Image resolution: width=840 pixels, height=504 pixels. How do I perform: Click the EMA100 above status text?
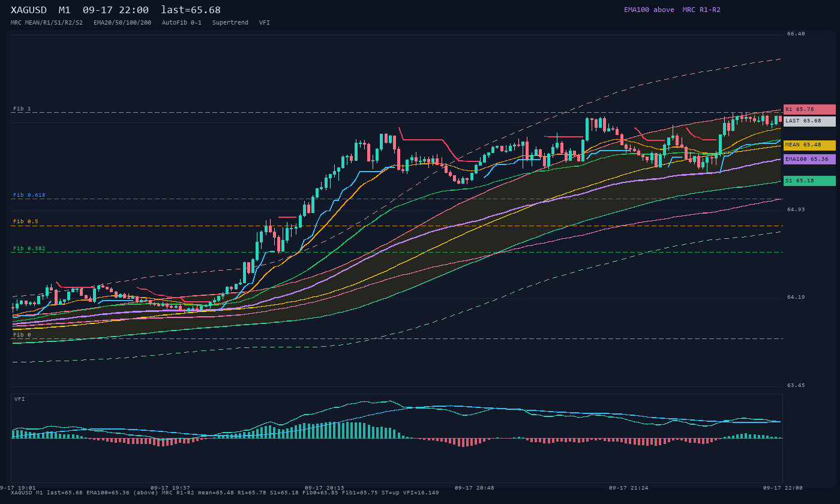649,10
